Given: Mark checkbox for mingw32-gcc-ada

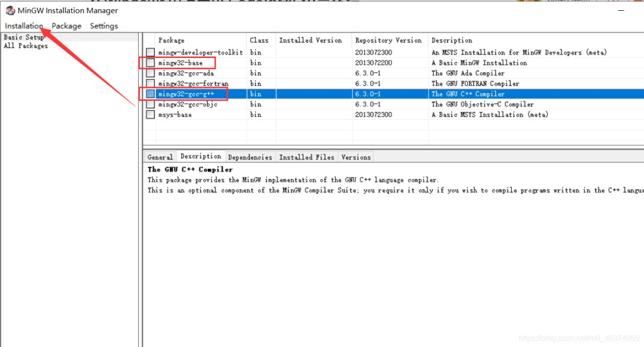Looking at the screenshot, I should pos(150,73).
